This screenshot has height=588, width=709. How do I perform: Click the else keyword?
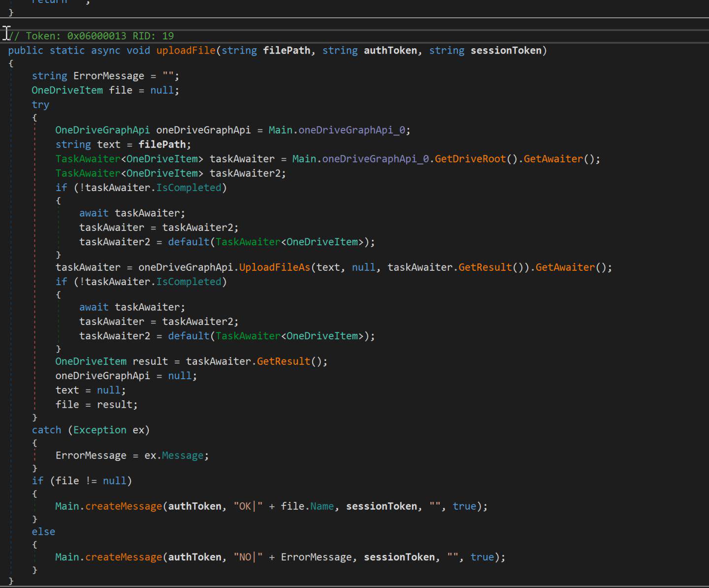tap(43, 532)
